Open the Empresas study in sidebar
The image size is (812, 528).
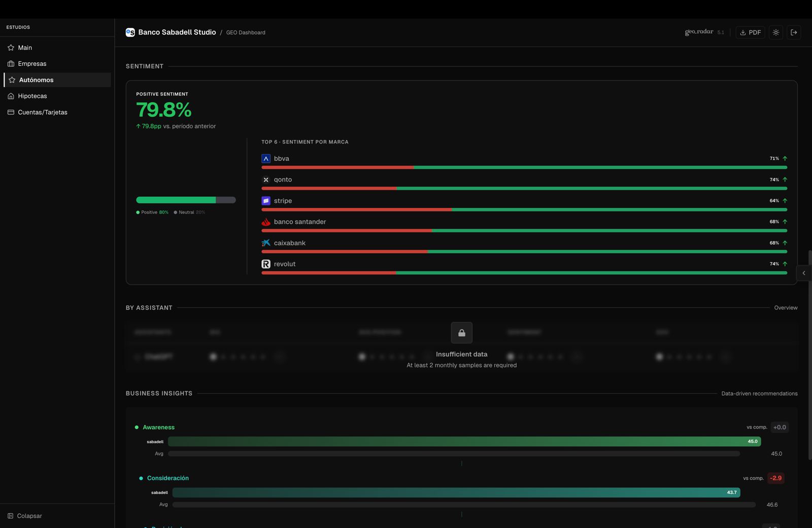(32, 64)
